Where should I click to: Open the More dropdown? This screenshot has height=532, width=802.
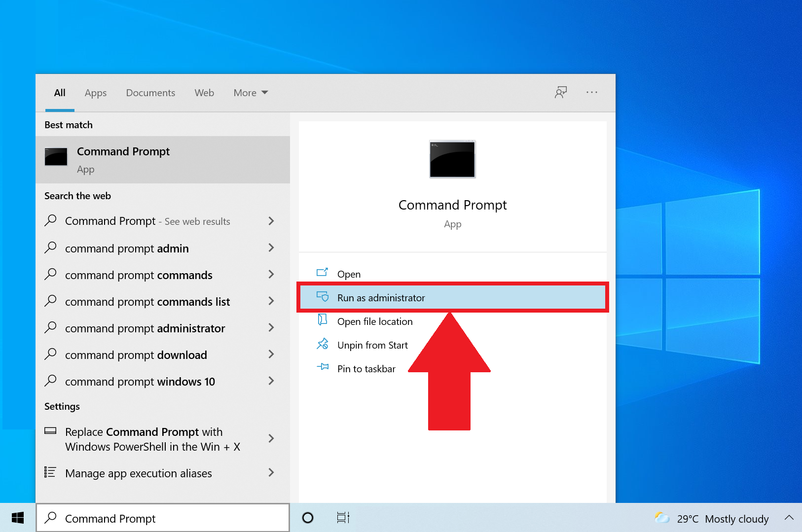click(251, 93)
